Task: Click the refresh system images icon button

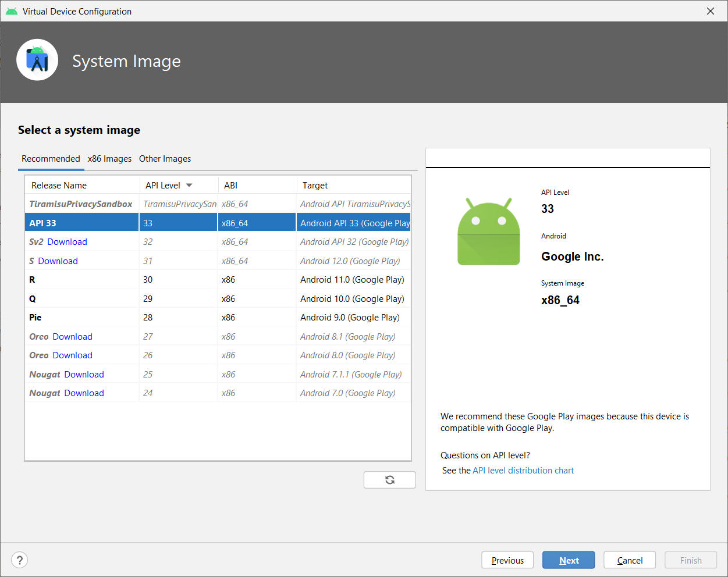Action: (389, 480)
